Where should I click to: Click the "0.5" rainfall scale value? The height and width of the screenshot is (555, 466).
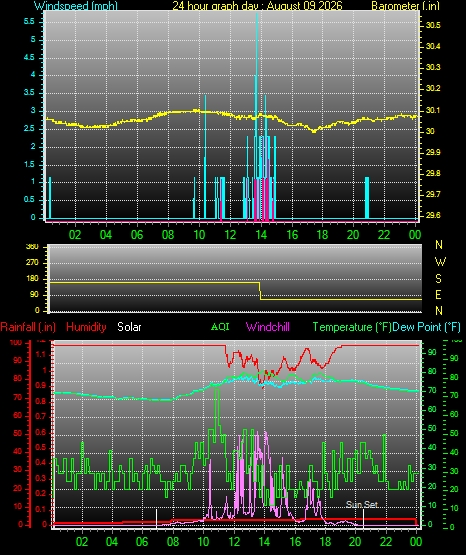41,447
